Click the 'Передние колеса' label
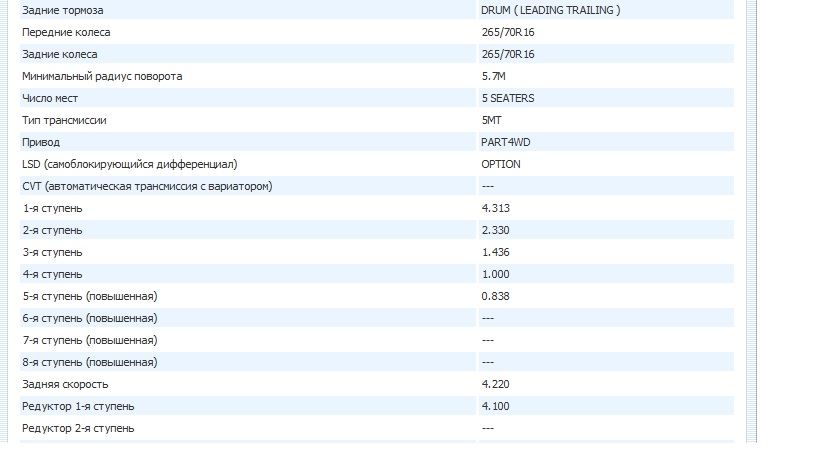 [66, 32]
